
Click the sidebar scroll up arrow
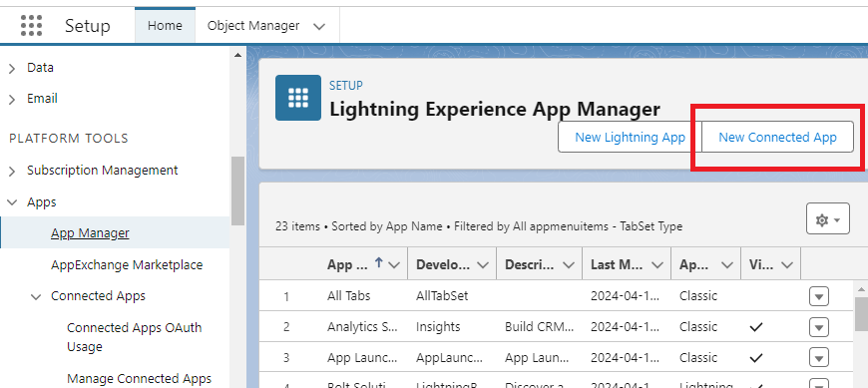[x=237, y=55]
